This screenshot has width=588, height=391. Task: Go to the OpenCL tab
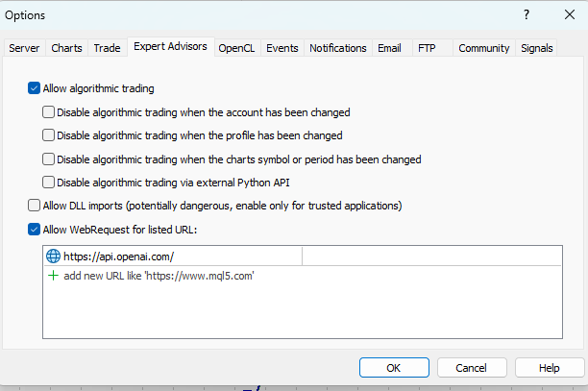(235, 48)
